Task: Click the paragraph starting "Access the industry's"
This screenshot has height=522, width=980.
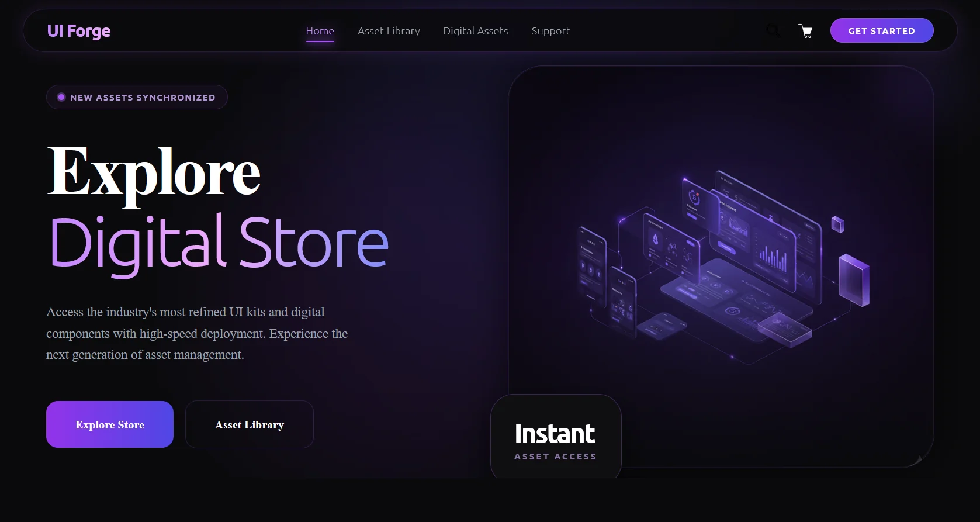Action: click(x=197, y=333)
